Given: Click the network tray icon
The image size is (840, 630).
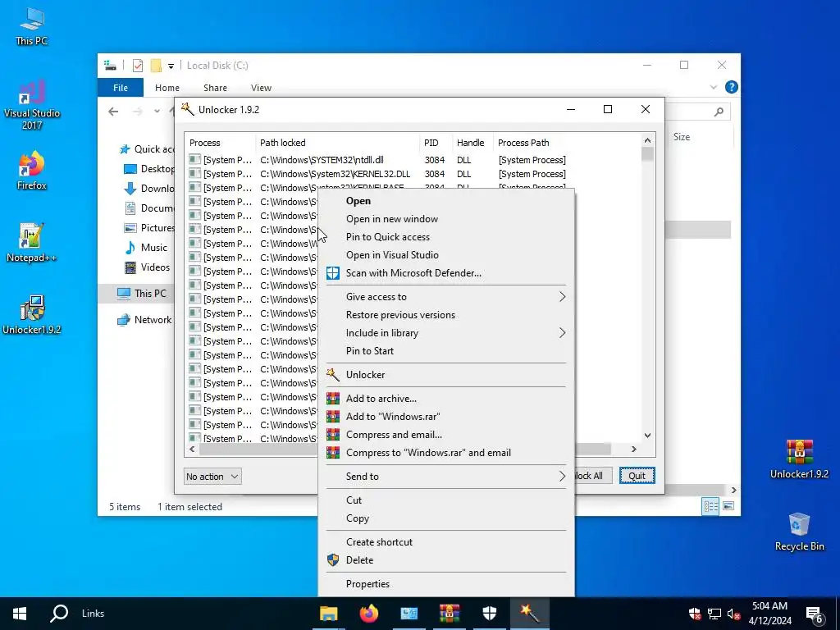Looking at the screenshot, I should pyautogui.click(x=714, y=614).
